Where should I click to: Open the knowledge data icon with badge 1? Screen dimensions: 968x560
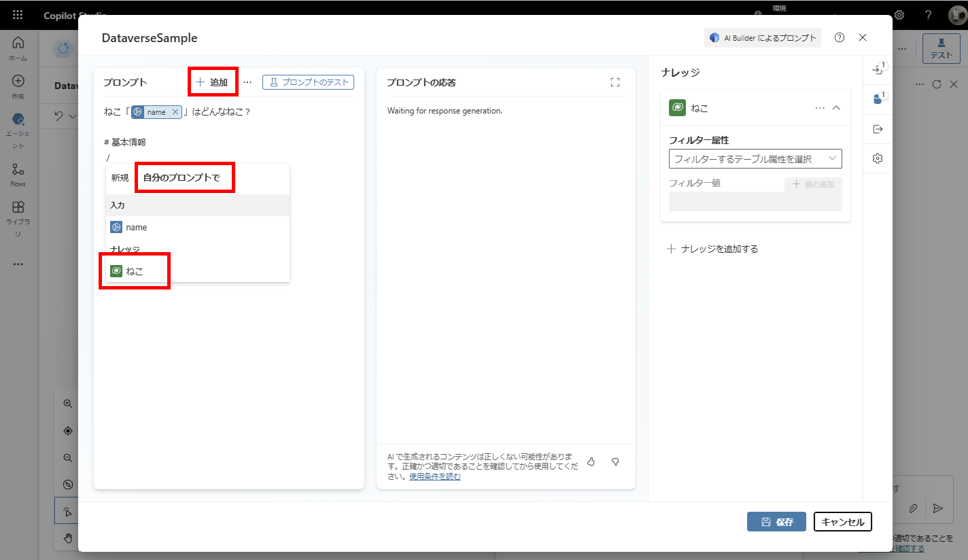[x=877, y=99]
